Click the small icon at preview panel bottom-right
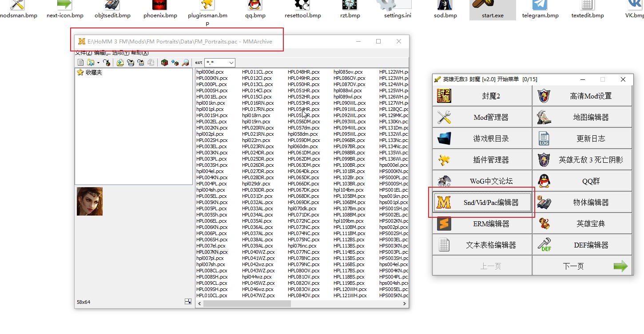The width and height of the screenshot is (644, 334). (x=188, y=302)
